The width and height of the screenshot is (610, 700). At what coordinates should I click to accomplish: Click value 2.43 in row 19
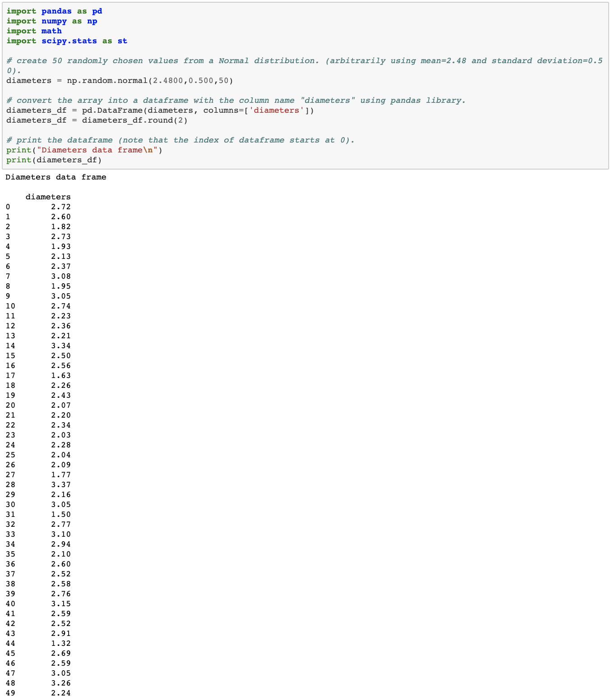[x=61, y=396]
